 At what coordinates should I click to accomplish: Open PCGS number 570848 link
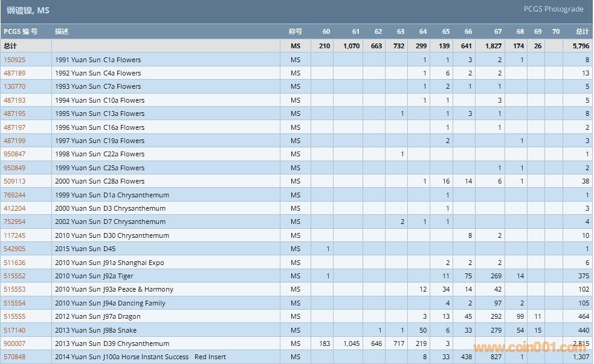(x=15, y=357)
